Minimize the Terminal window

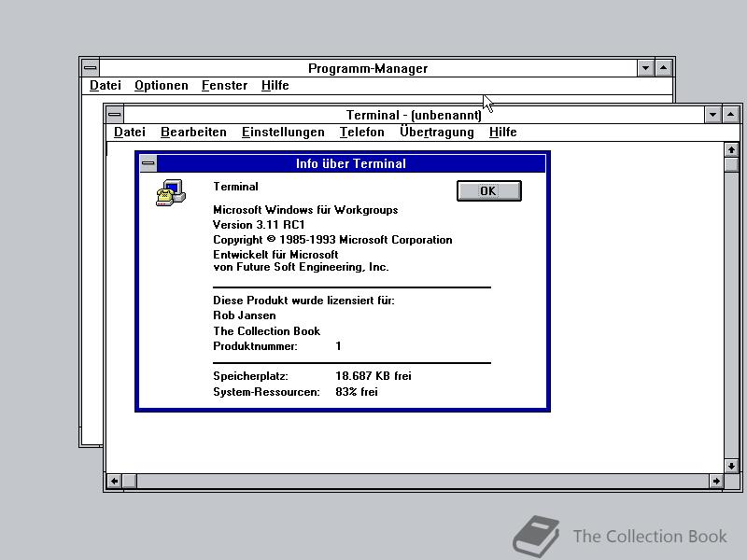712,115
